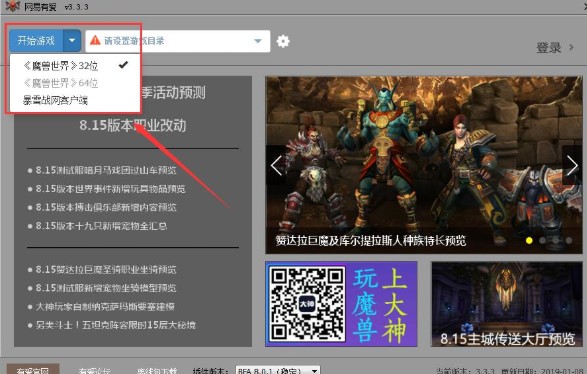Open 大神玩家自制纳克萨玛斯要塞建模 article
The width and height of the screenshot is (587, 374).
coord(105,307)
